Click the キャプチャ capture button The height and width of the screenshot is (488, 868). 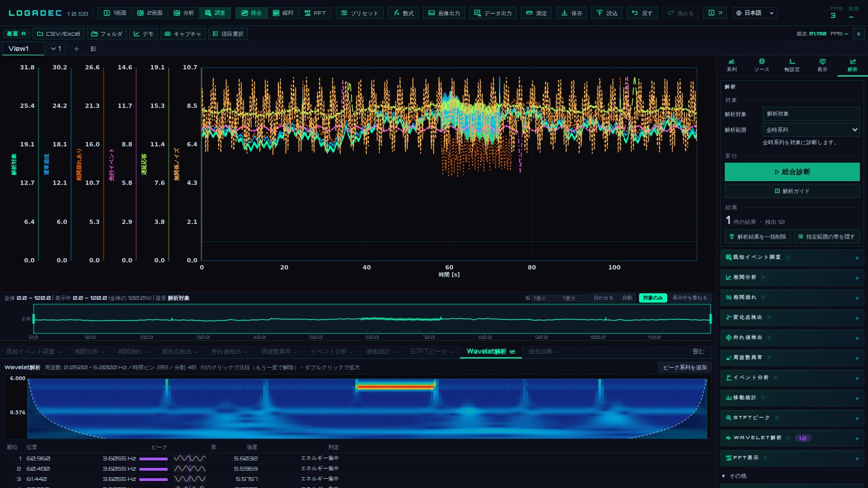click(x=183, y=34)
